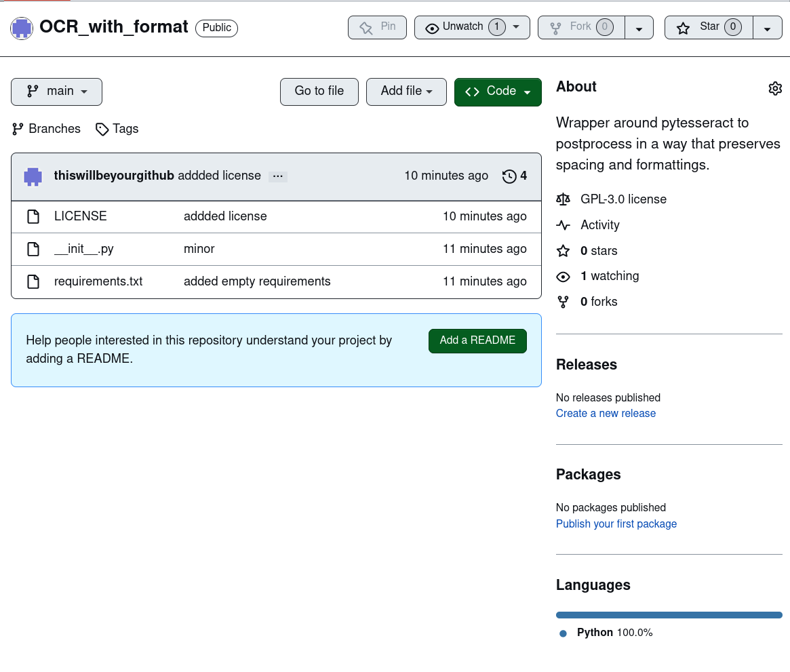The image size is (790, 672).
Task: Click the Branches icon link
Action: point(18,129)
